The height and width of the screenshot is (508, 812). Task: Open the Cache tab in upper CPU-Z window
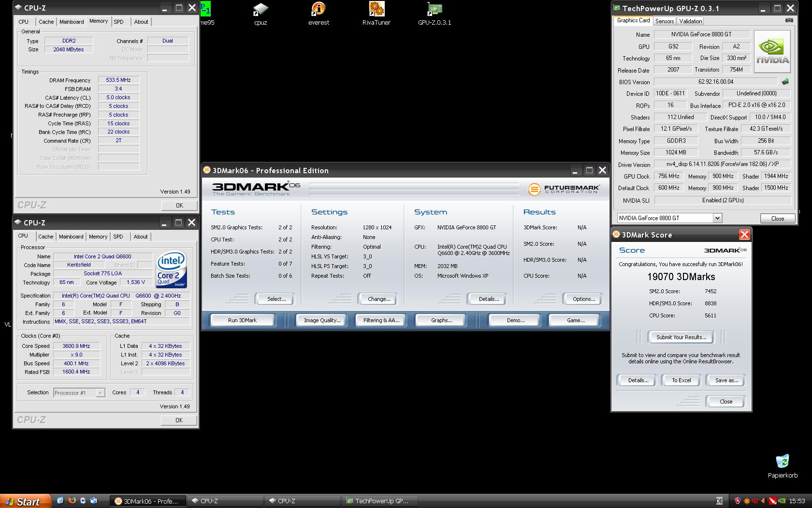pyautogui.click(x=46, y=22)
